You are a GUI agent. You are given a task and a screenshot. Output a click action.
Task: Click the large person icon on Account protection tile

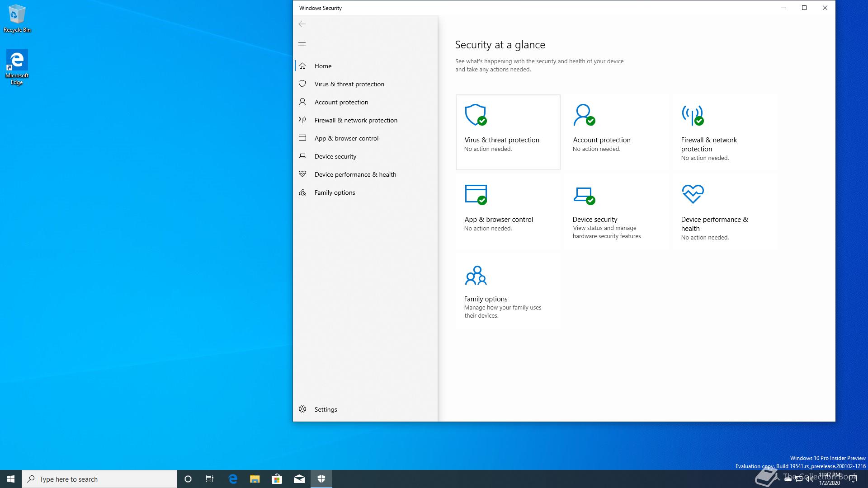coord(584,115)
